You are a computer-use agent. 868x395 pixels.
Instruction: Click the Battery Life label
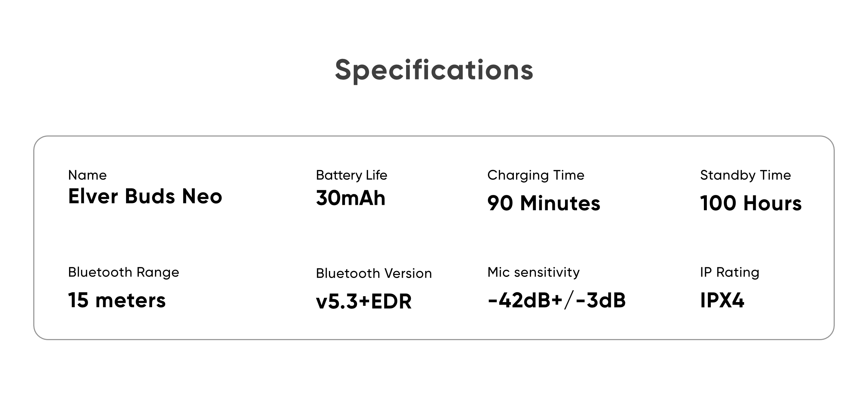(351, 175)
